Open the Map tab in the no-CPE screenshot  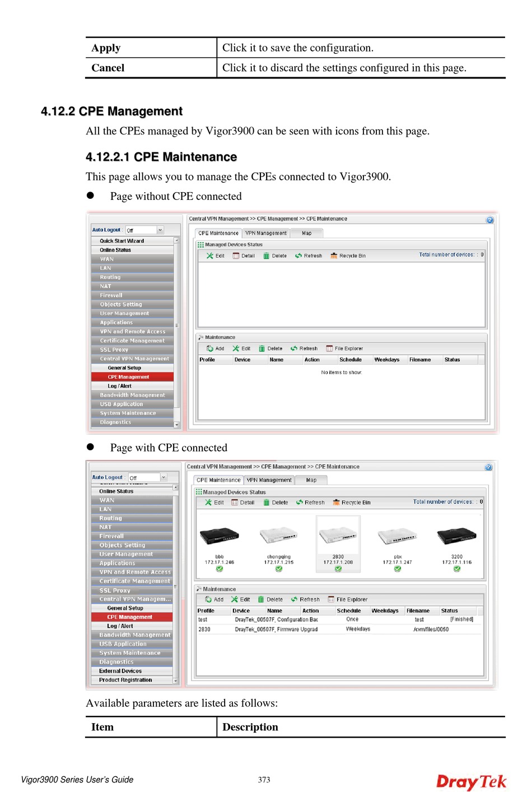[x=307, y=233]
